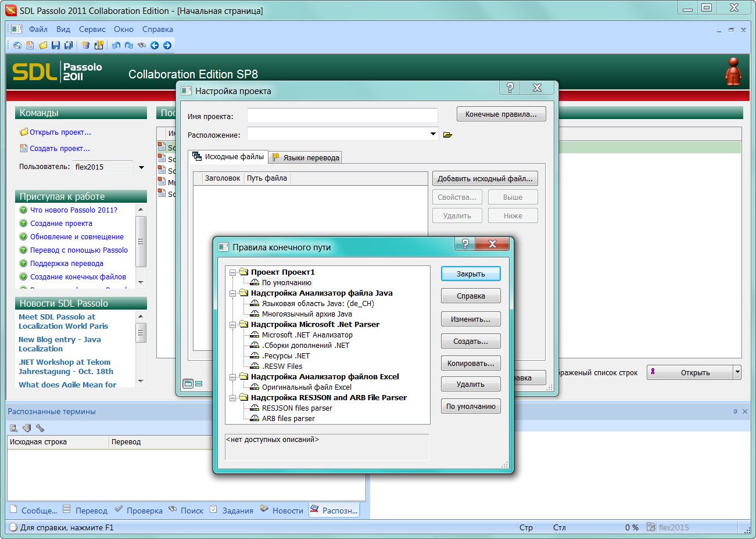
Task: Click the blue Back arrow icon
Action: point(155,45)
